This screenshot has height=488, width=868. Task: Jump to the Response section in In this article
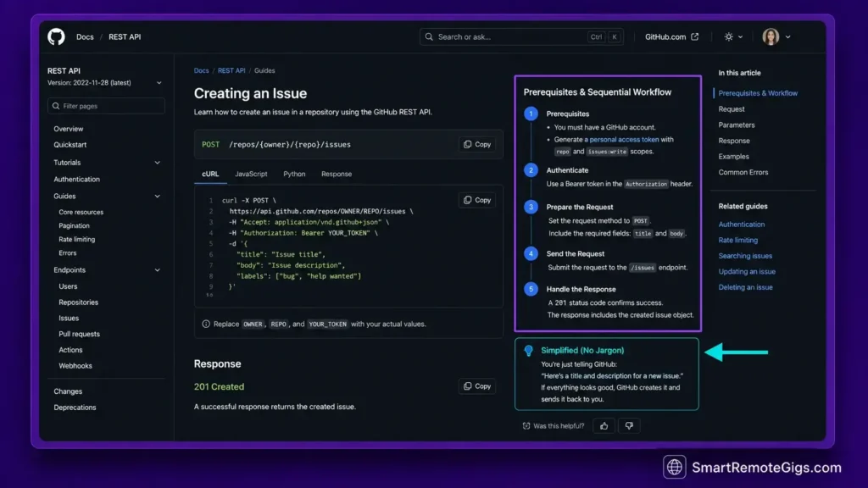[734, 141]
